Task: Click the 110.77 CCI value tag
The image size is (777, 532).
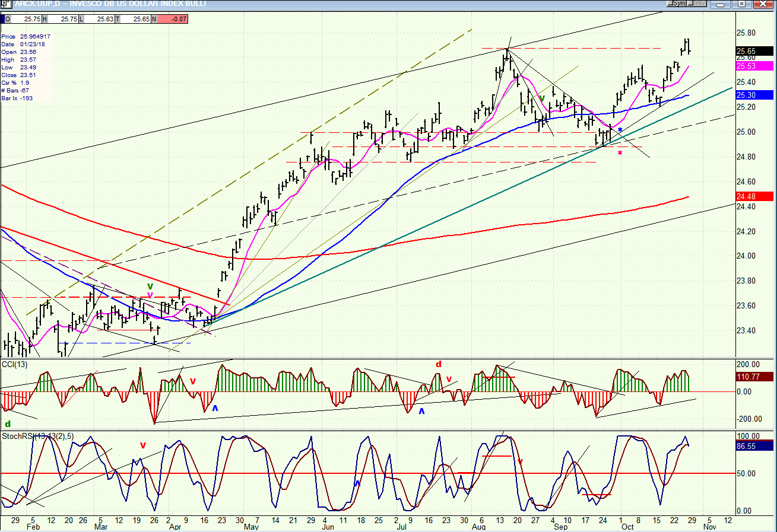Action: (754, 375)
